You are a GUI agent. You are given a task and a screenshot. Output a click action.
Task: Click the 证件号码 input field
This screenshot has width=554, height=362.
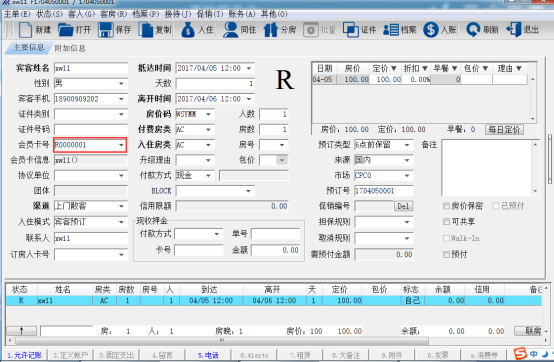91,130
